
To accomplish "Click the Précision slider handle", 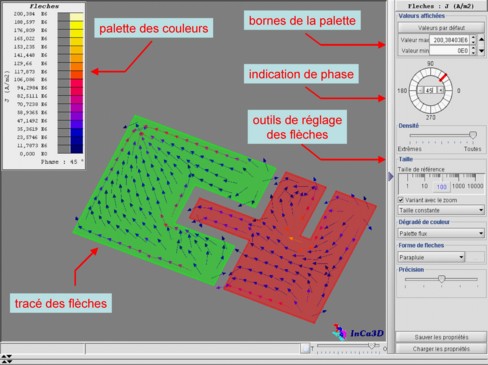I will click(442, 279).
